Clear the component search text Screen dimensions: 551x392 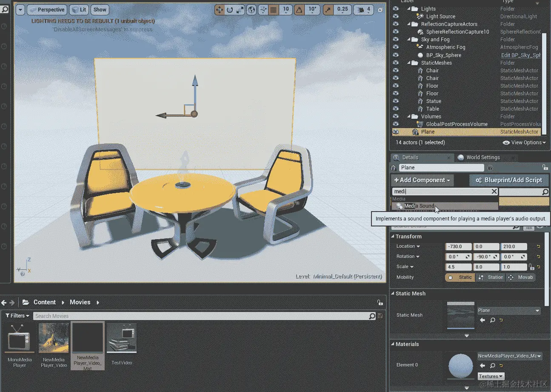[x=494, y=192]
